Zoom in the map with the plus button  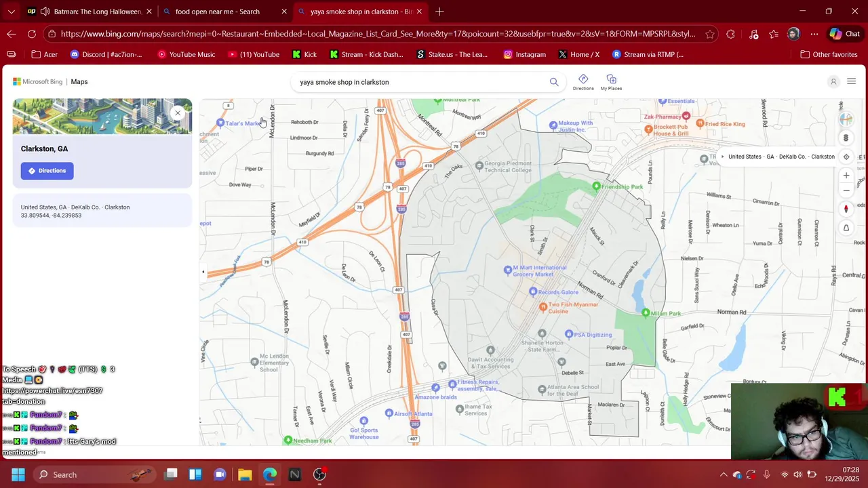(846, 175)
